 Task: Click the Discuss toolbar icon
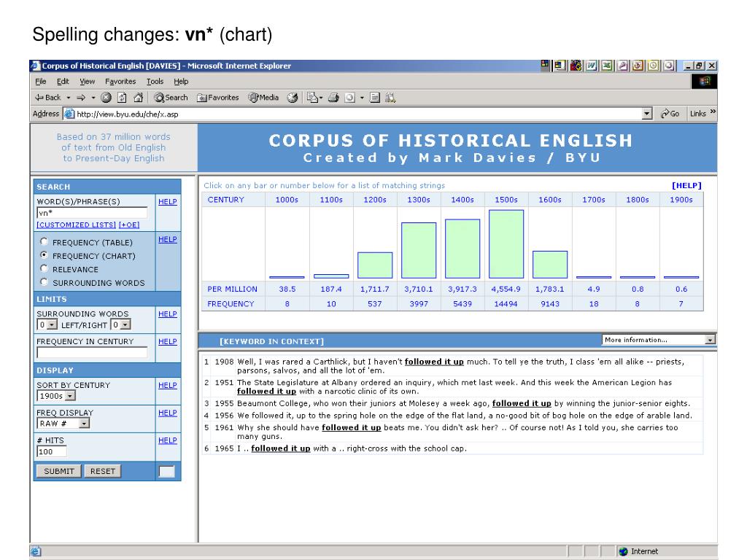coord(375,98)
